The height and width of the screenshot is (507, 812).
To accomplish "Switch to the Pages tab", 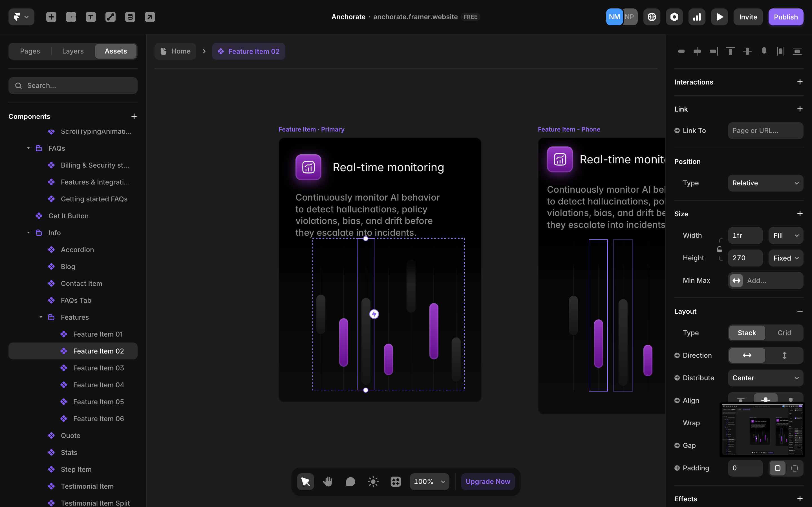I will (30, 51).
